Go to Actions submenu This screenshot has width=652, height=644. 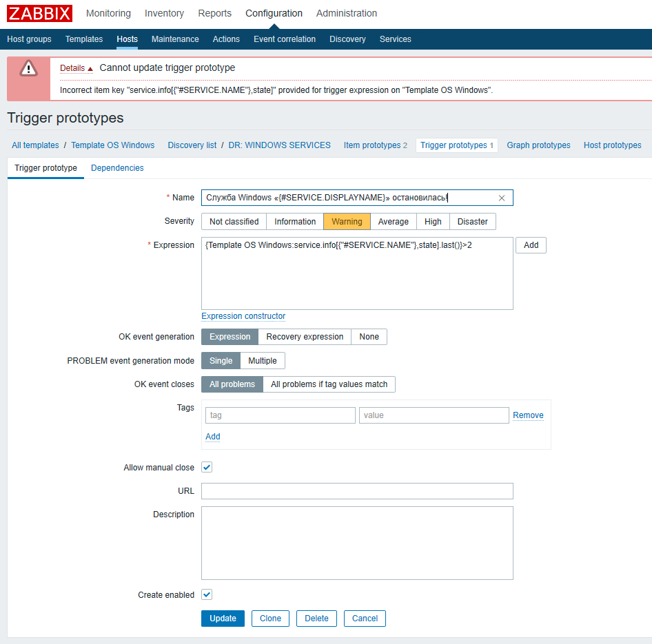pyautogui.click(x=226, y=39)
